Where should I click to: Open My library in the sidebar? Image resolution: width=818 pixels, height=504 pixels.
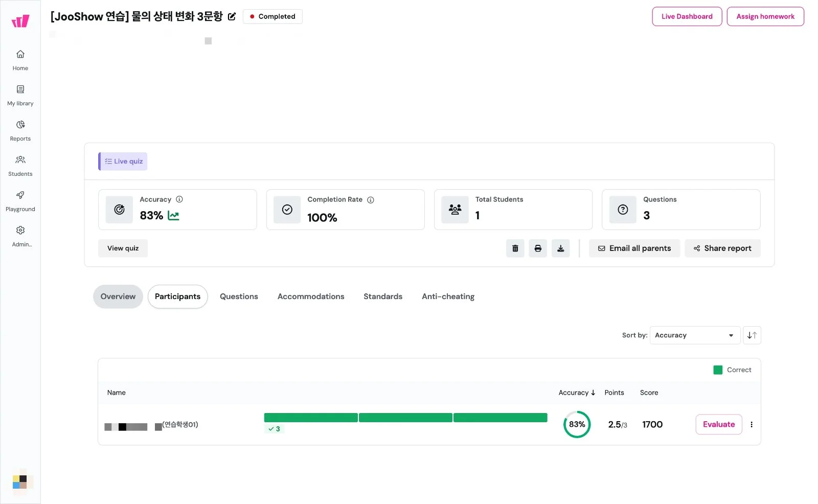[20, 95]
